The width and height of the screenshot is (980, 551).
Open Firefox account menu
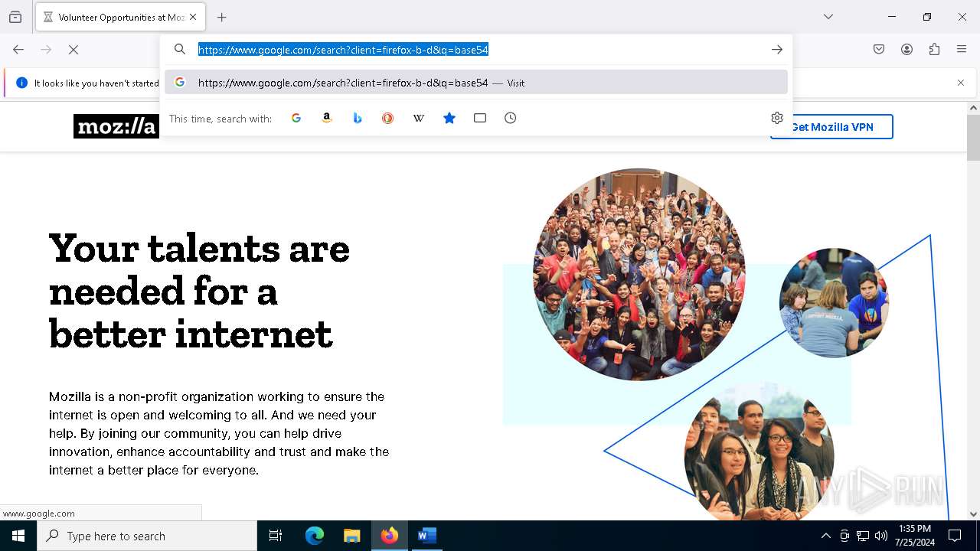point(906,50)
